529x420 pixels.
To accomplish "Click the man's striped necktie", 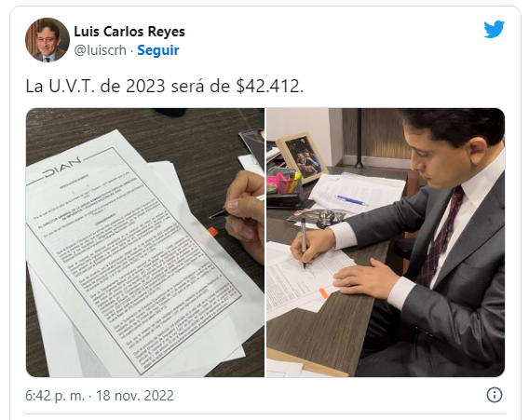I will pos(440,237).
